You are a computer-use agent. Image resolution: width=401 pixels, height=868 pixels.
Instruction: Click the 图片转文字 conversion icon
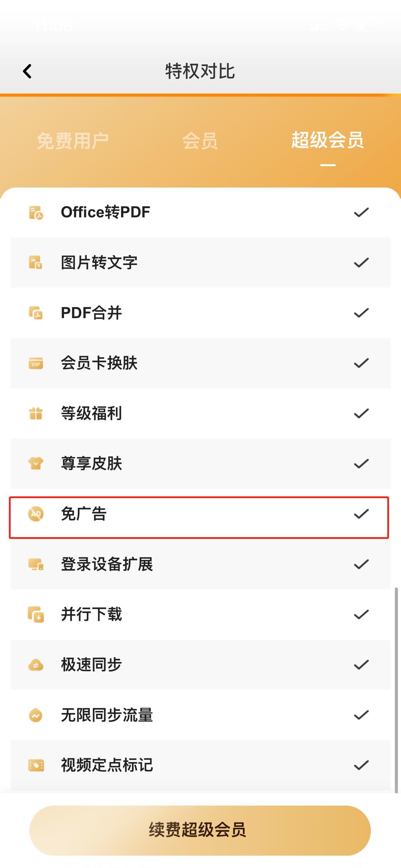[x=35, y=262]
